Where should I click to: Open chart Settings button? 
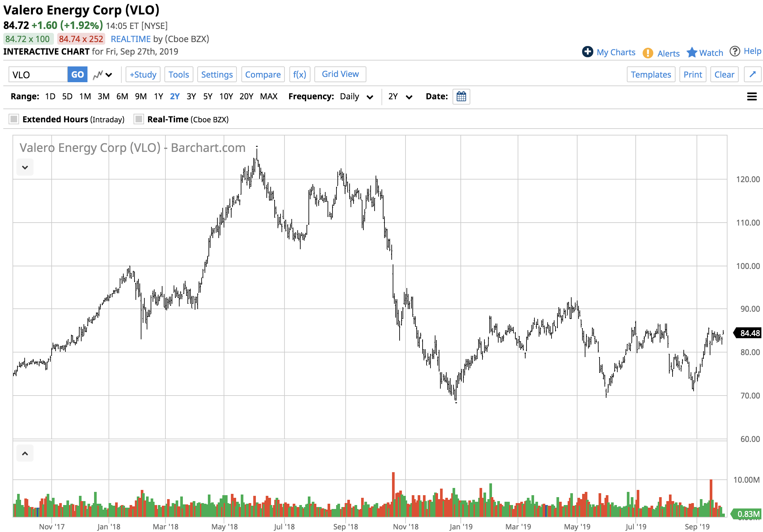(217, 74)
